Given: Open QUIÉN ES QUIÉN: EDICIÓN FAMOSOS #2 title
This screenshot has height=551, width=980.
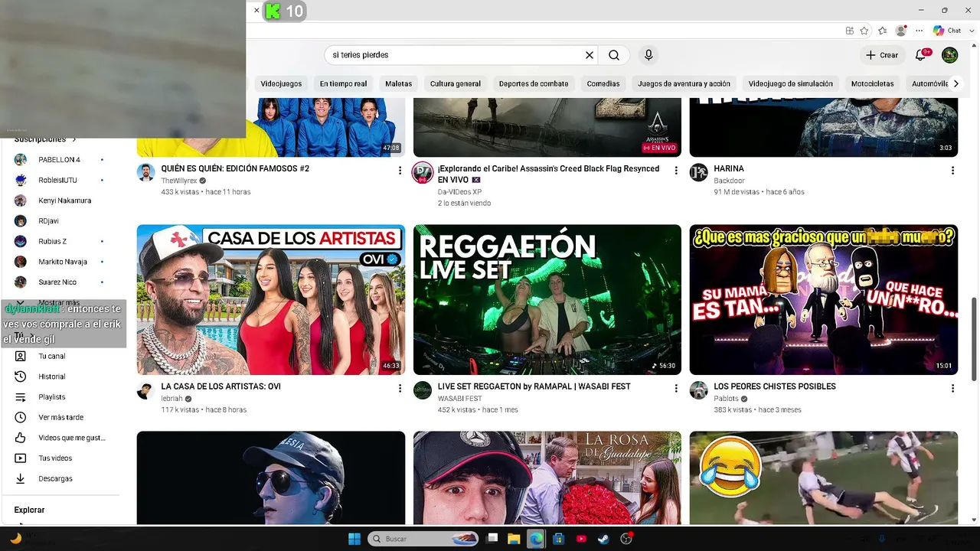Looking at the screenshot, I should tap(235, 168).
